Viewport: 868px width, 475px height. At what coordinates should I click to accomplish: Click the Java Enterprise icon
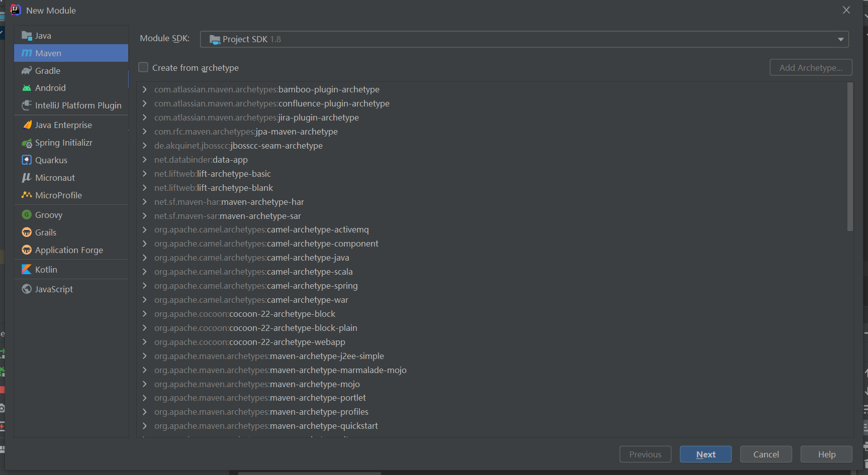27,125
